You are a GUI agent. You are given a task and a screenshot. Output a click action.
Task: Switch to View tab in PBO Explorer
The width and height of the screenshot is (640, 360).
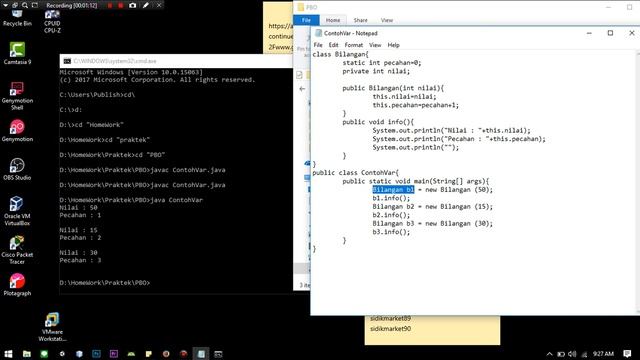pyautogui.click(x=387, y=20)
